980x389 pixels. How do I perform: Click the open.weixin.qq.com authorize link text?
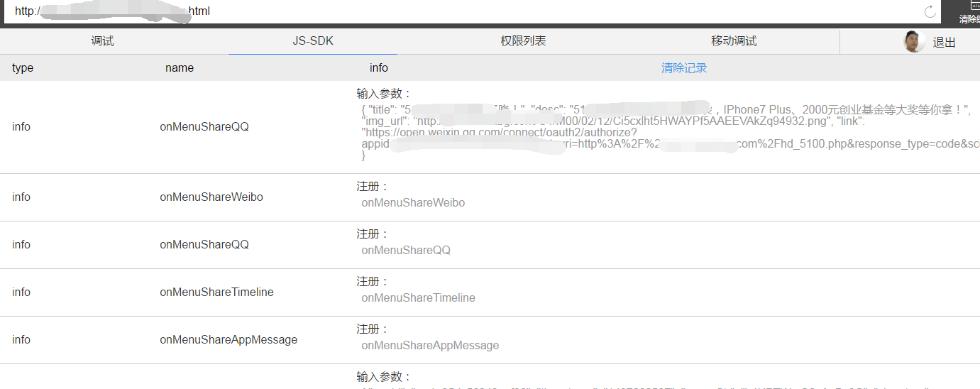[500, 133]
